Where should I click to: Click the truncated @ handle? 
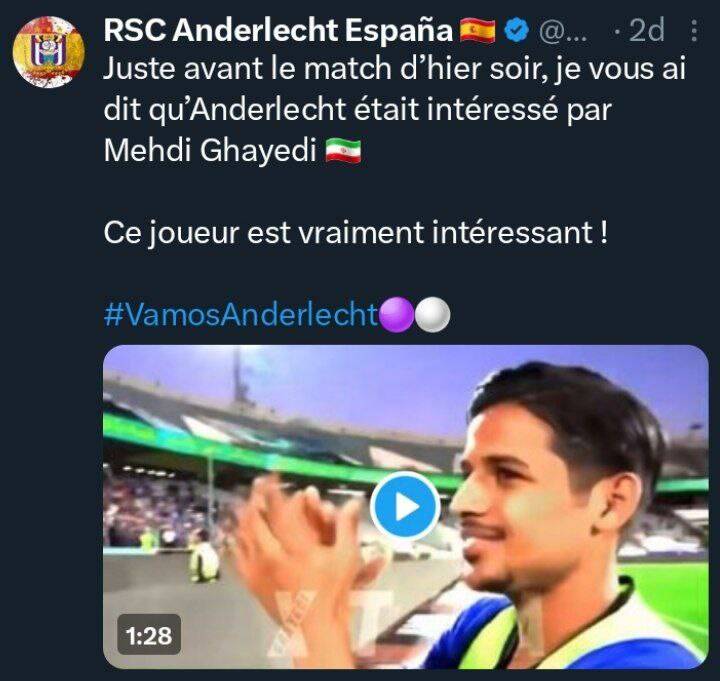pyautogui.click(x=562, y=31)
